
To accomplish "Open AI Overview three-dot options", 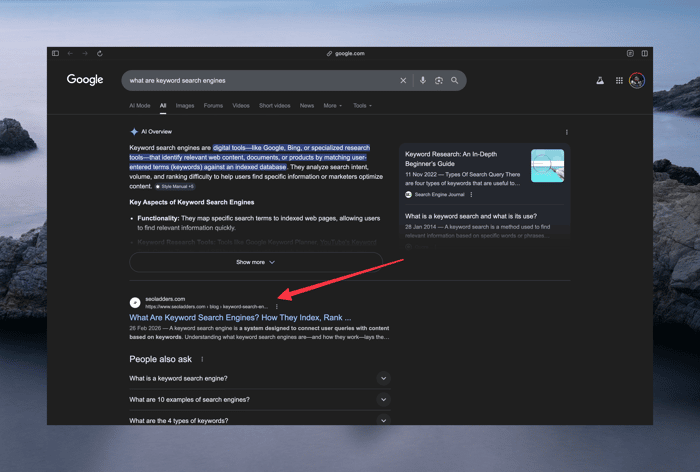I will (567, 132).
